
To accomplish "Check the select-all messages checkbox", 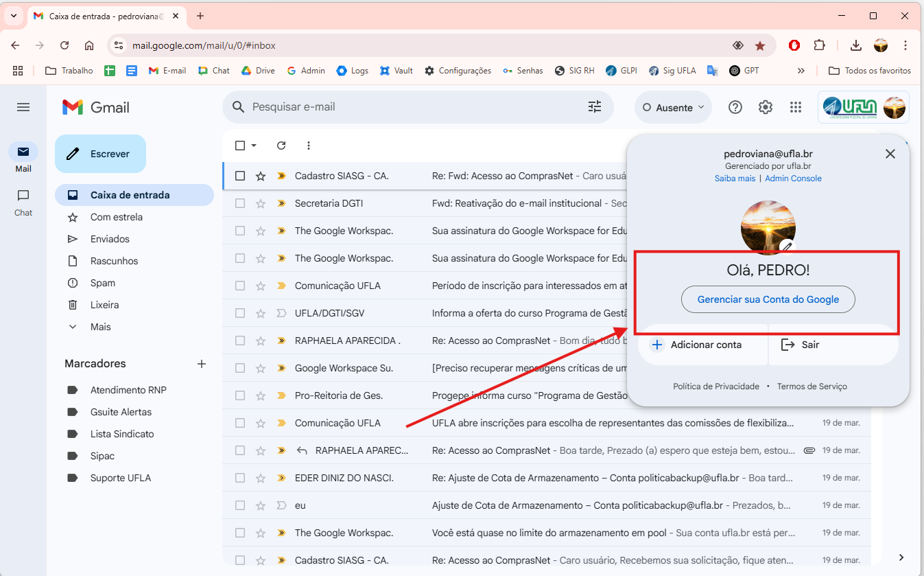I will coord(240,146).
